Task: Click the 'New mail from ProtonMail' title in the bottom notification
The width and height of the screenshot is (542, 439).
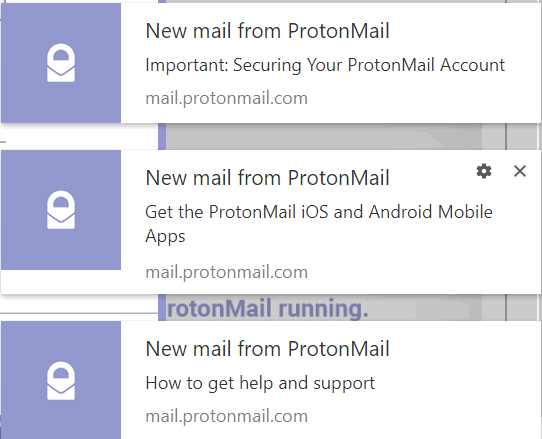Action: click(x=267, y=348)
